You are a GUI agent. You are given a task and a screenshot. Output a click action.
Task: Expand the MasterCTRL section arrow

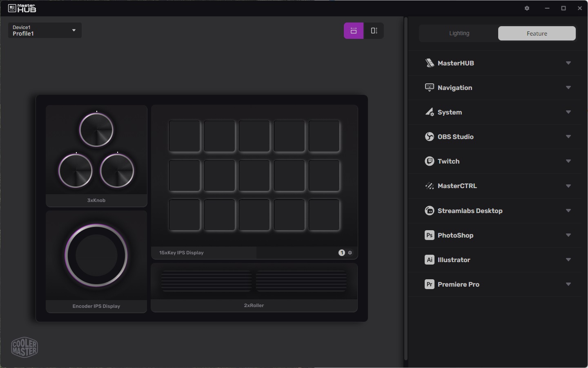coord(568,186)
